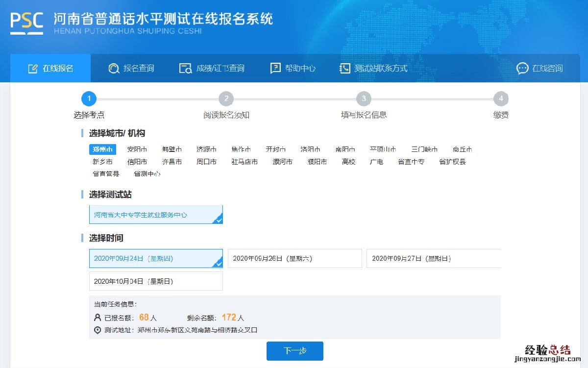This screenshot has width=588, height=368.
Task: Select 洛阳市 from the city list
Action: [310, 149]
